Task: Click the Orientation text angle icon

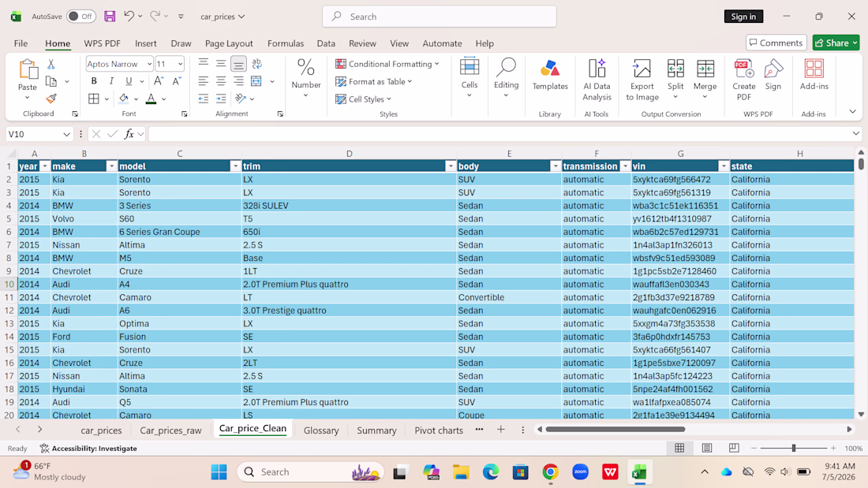Action: 240,99
